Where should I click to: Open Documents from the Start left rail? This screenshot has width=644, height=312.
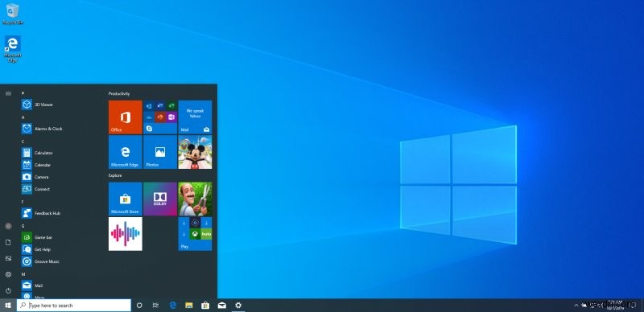coord(8,242)
